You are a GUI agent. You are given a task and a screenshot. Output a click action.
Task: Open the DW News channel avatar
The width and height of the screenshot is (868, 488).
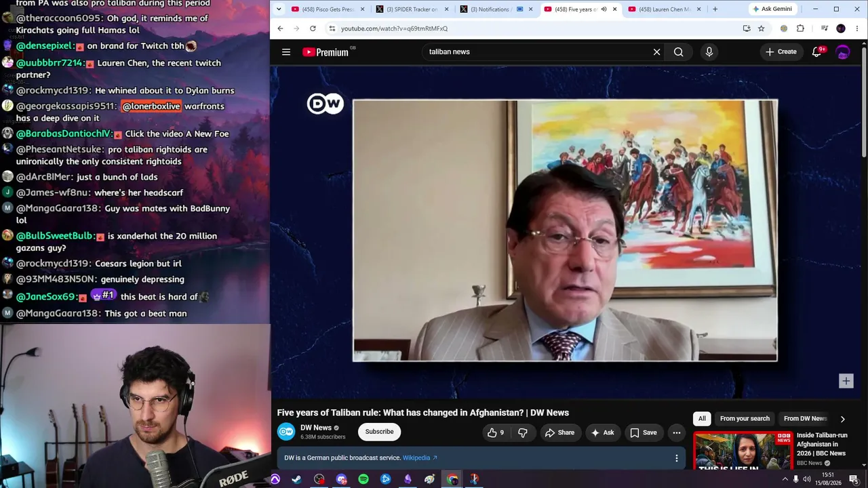(x=286, y=432)
